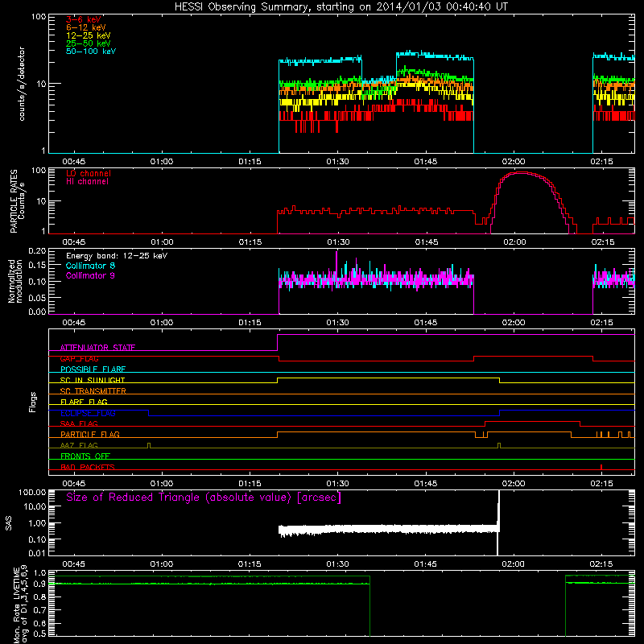This screenshot has width=644, height=644.
Task: Click the Flags axis label
Action: (33, 402)
